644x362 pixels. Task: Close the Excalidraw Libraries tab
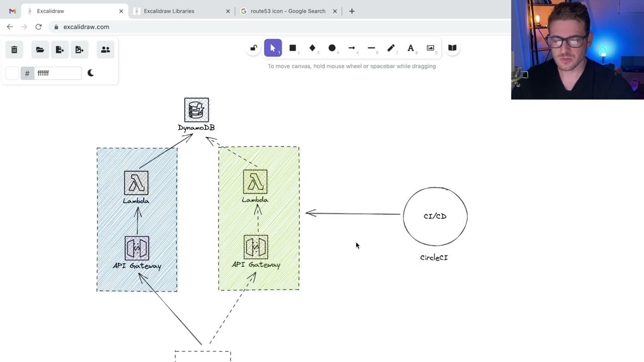(x=228, y=11)
